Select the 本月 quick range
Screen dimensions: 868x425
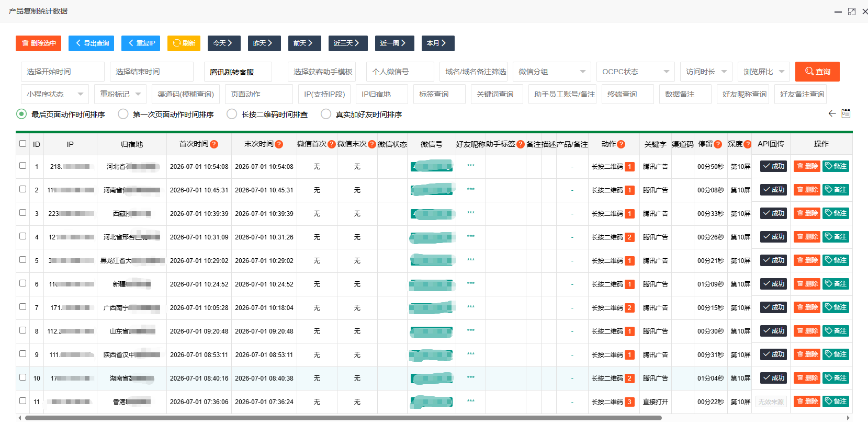(438, 43)
